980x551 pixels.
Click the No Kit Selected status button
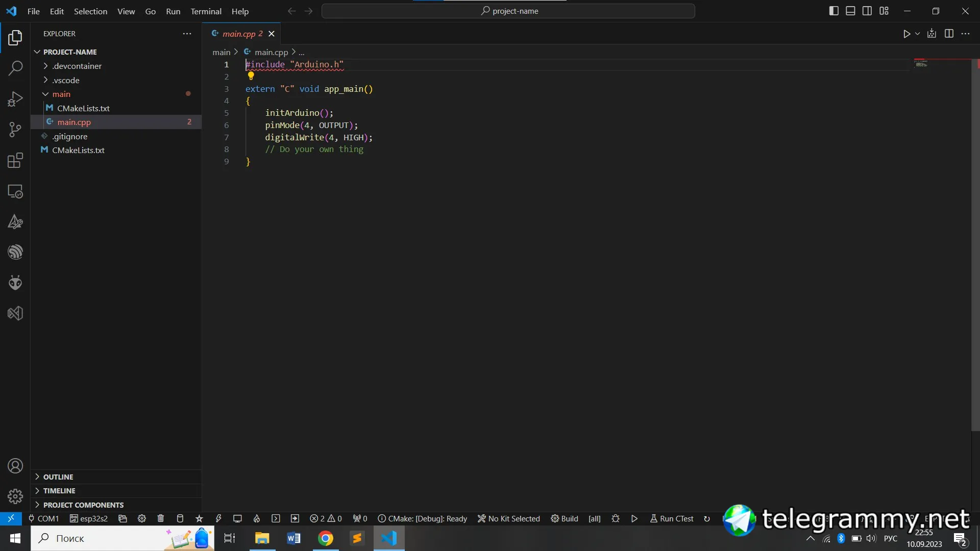tap(508, 518)
